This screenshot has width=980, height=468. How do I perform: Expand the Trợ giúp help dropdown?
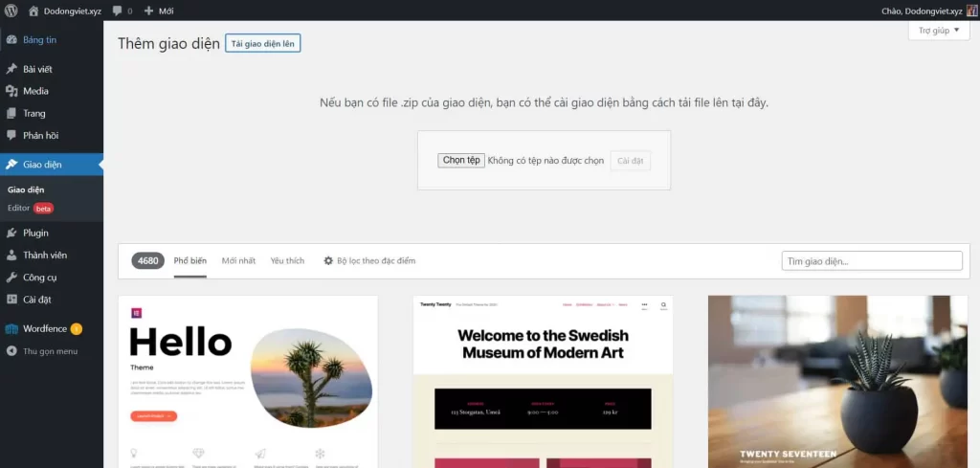[938, 31]
